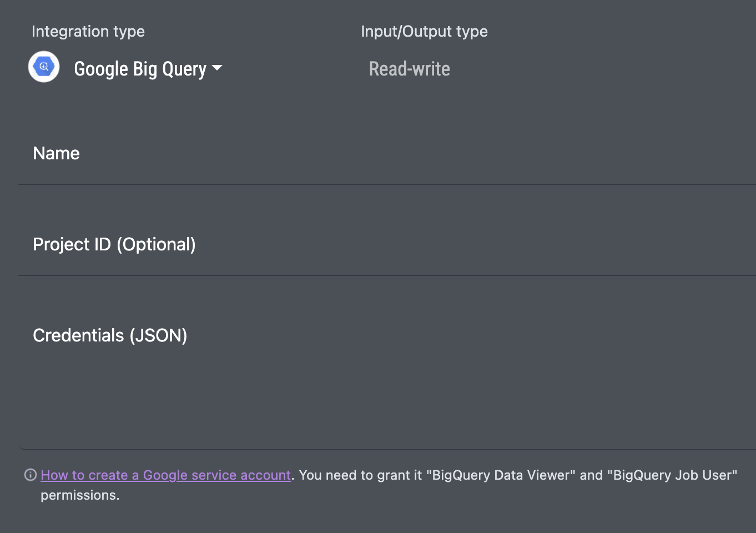Click the word "permissions." in the hint
Image resolution: width=756 pixels, height=533 pixels.
pos(80,495)
